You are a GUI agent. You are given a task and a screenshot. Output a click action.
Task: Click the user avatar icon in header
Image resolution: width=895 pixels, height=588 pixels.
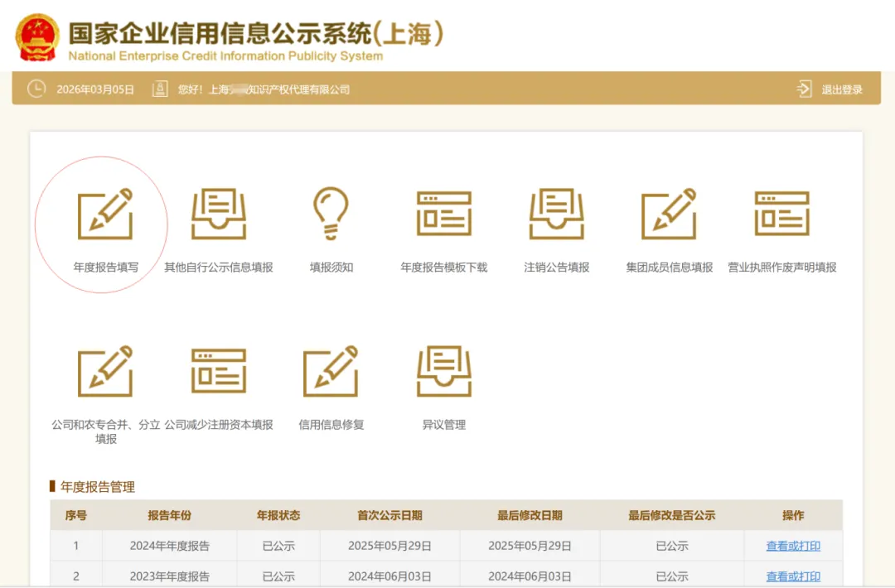(160, 89)
